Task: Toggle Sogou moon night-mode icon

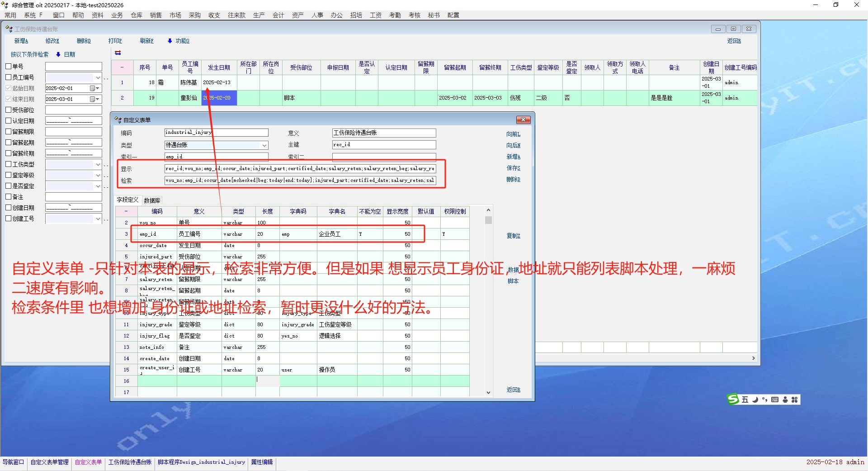Action: (755, 400)
